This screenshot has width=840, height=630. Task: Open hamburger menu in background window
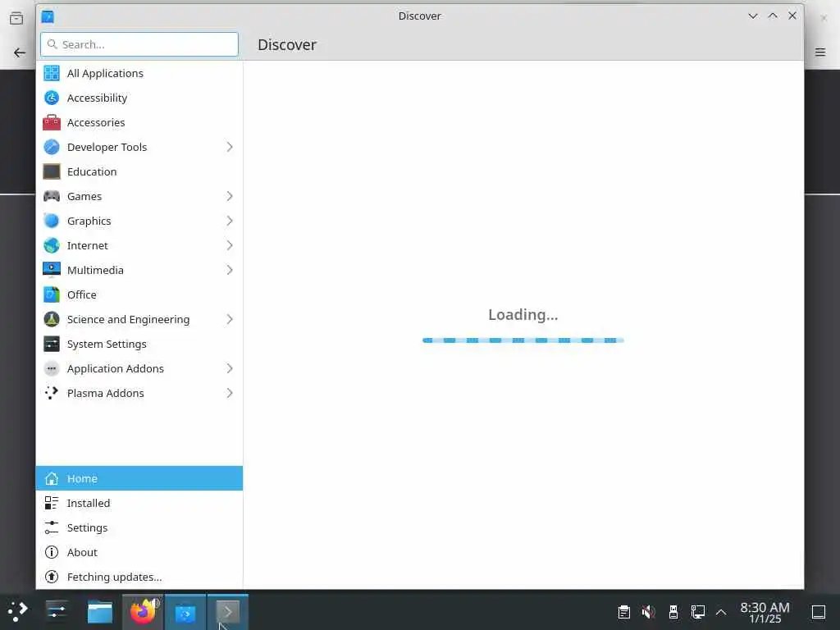pos(820,52)
